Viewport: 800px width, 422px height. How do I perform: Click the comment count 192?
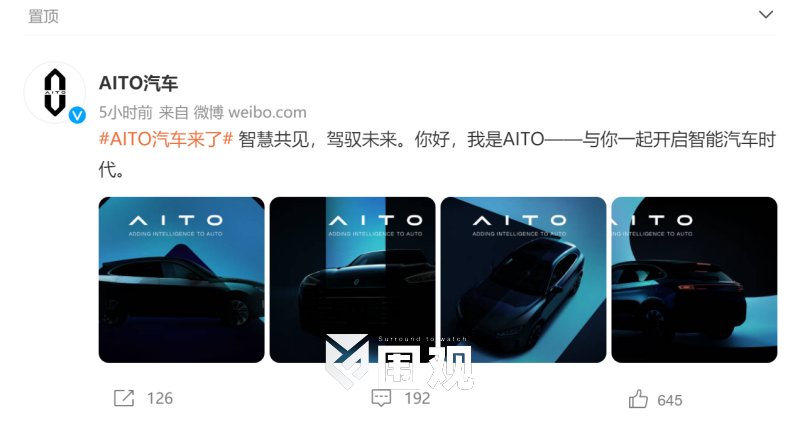pos(417,399)
